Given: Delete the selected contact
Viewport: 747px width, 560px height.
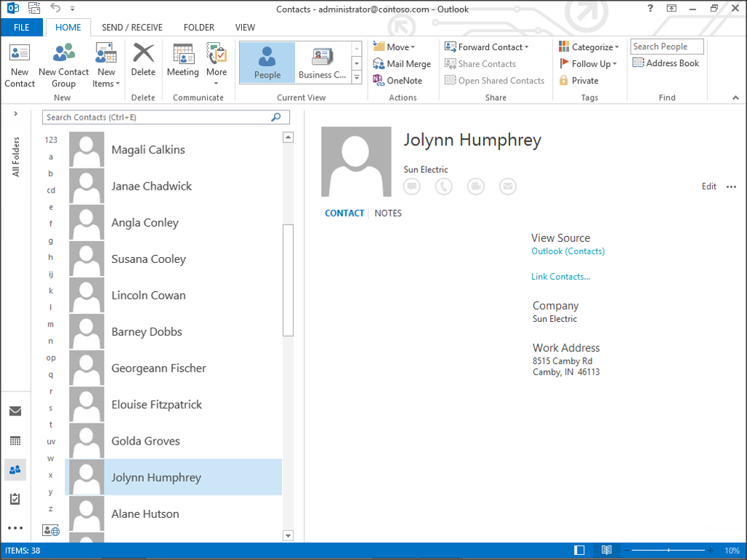Looking at the screenshot, I should point(143,60).
